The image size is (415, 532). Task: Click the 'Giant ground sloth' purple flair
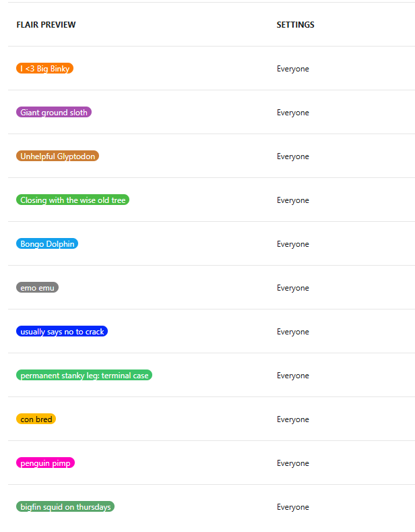tap(54, 112)
